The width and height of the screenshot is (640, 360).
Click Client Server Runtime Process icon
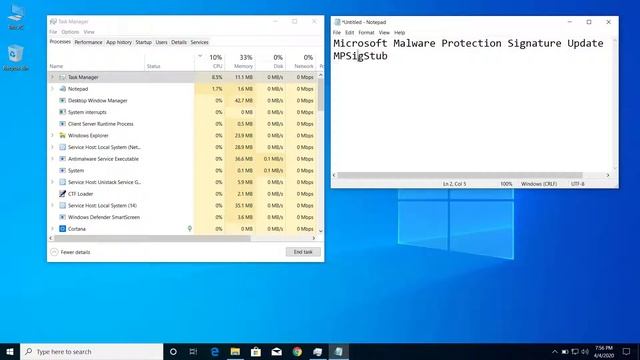coord(62,124)
